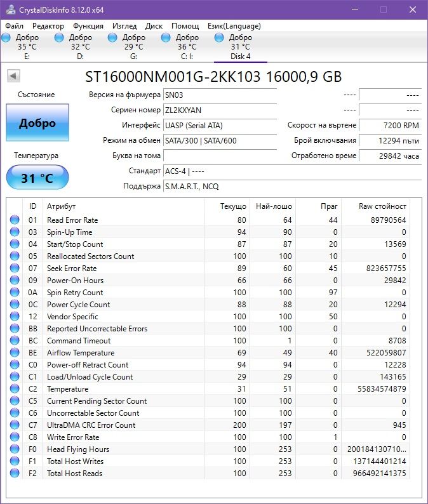This screenshot has height=504, width=428.
Task: Click the Текущо column header
Action: click(227, 206)
